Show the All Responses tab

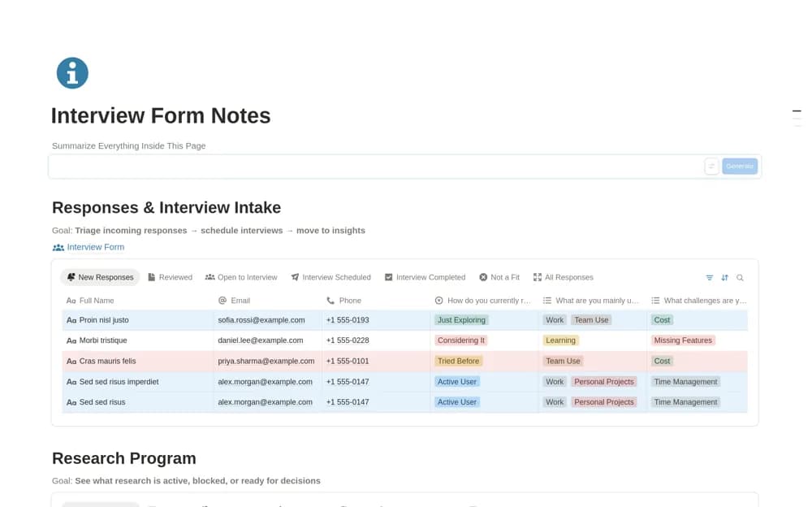click(564, 277)
